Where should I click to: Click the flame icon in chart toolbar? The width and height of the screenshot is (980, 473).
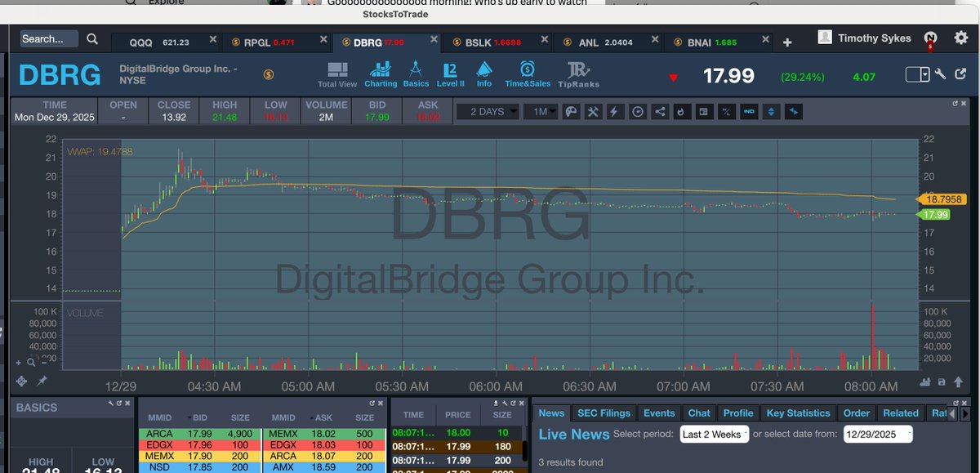click(681, 112)
